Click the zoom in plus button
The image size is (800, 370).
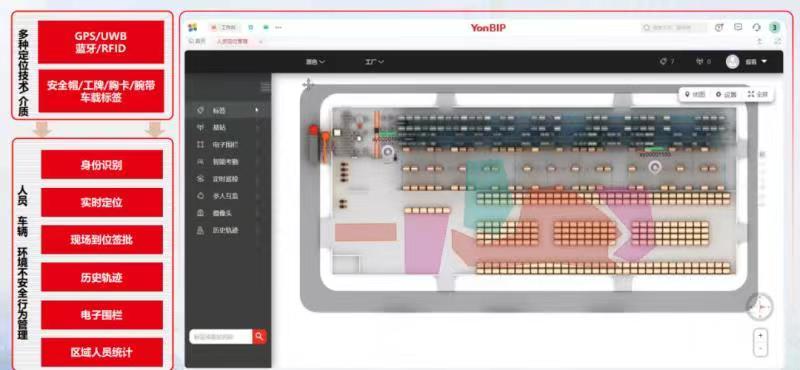click(x=760, y=336)
